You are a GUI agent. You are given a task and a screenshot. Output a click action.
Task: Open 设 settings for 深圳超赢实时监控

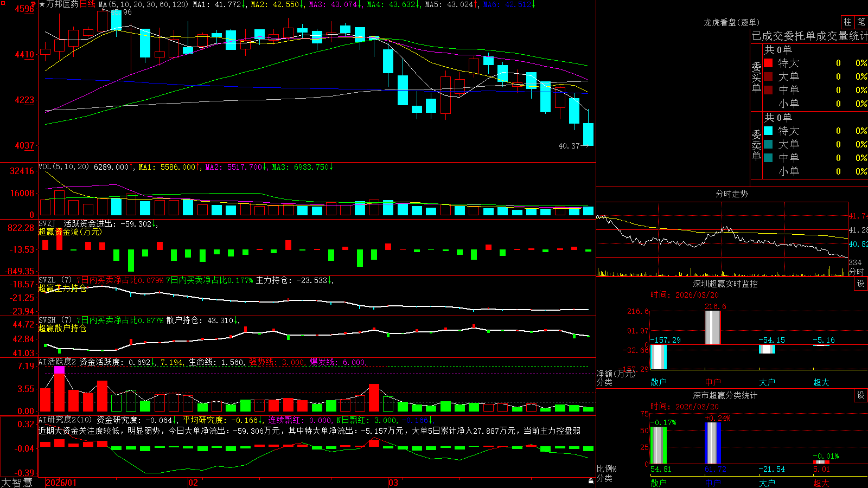(861, 284)
